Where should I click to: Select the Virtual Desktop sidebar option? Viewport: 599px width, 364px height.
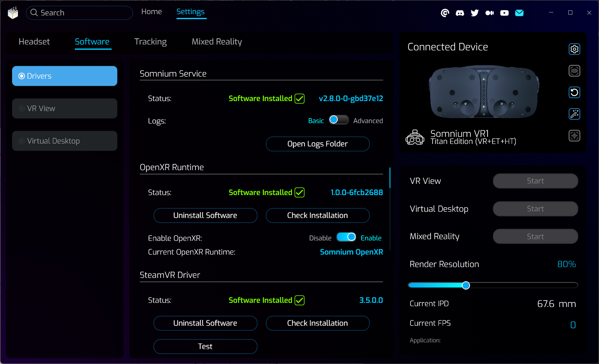coord(64,141)
